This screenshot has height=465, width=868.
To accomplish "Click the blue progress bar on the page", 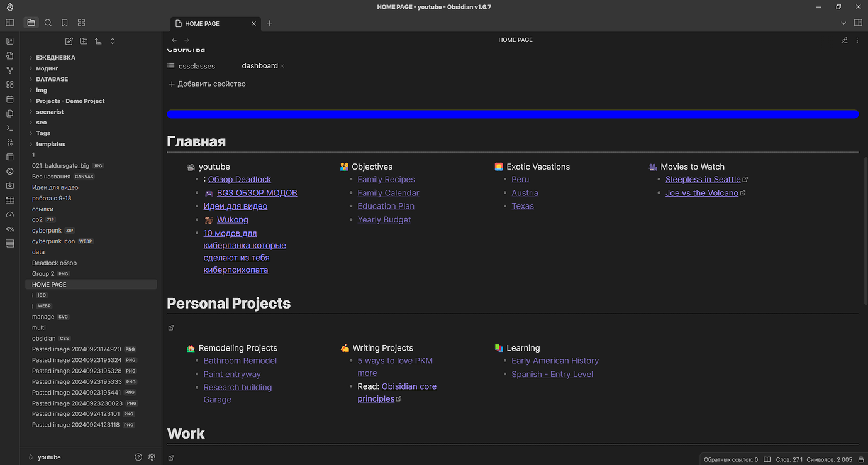I will (513, 114).
